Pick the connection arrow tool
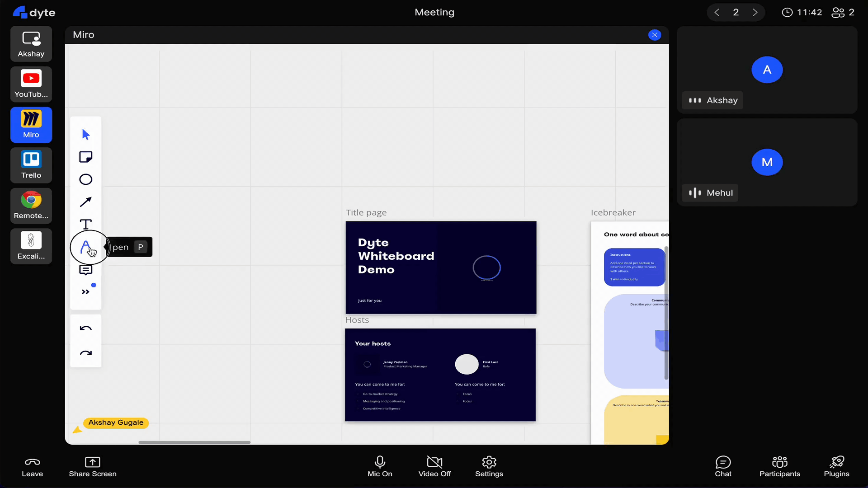 tap(85, 202)
